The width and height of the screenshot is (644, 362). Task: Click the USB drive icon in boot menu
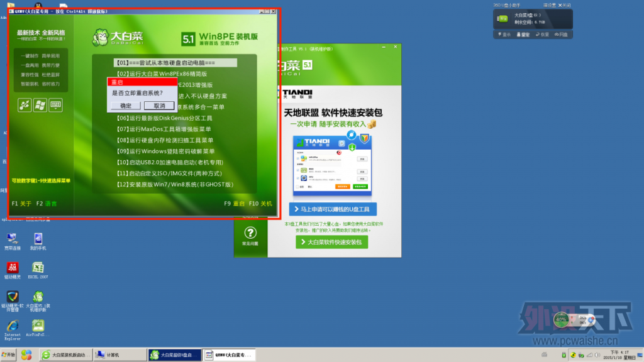coord(25,105)
